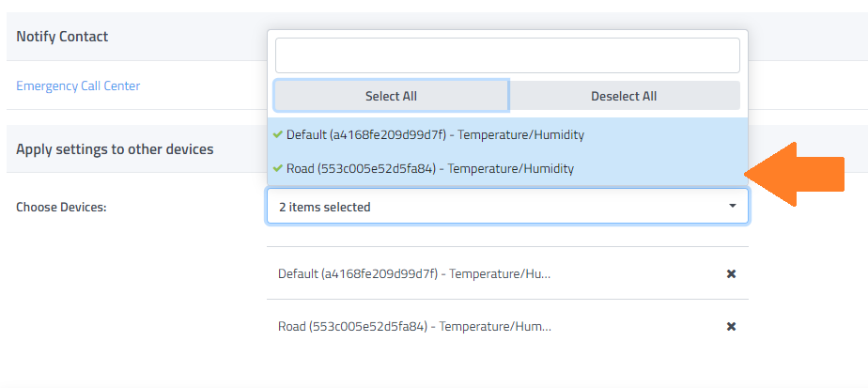The width and height of the screenshot is (868, 388).
Task: Remove Default device with its X icon
Action: (x=731, y=273)
